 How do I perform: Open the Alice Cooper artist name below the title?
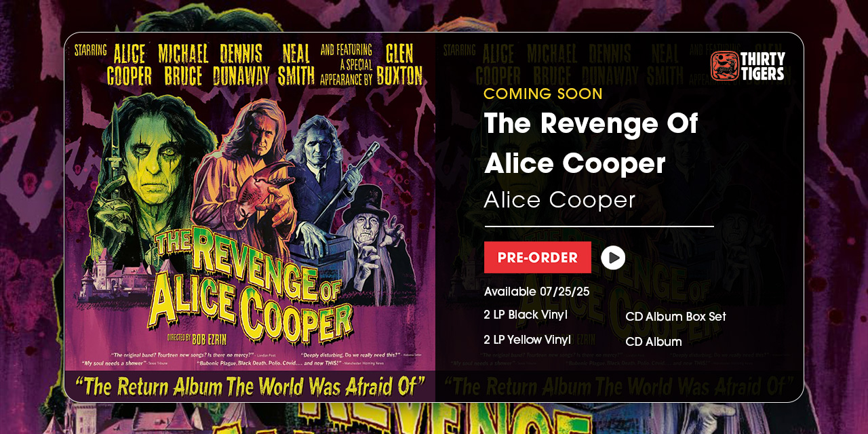[560, 200]
